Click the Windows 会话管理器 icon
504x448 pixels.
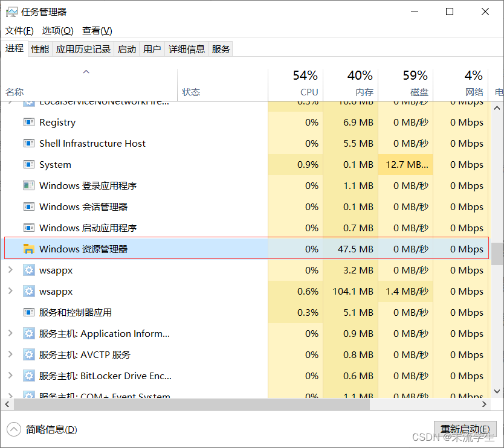coord(29,206)
